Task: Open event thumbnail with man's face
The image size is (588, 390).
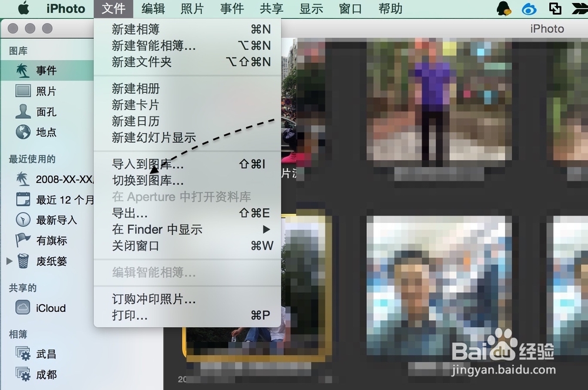Action: coord(439,285)
